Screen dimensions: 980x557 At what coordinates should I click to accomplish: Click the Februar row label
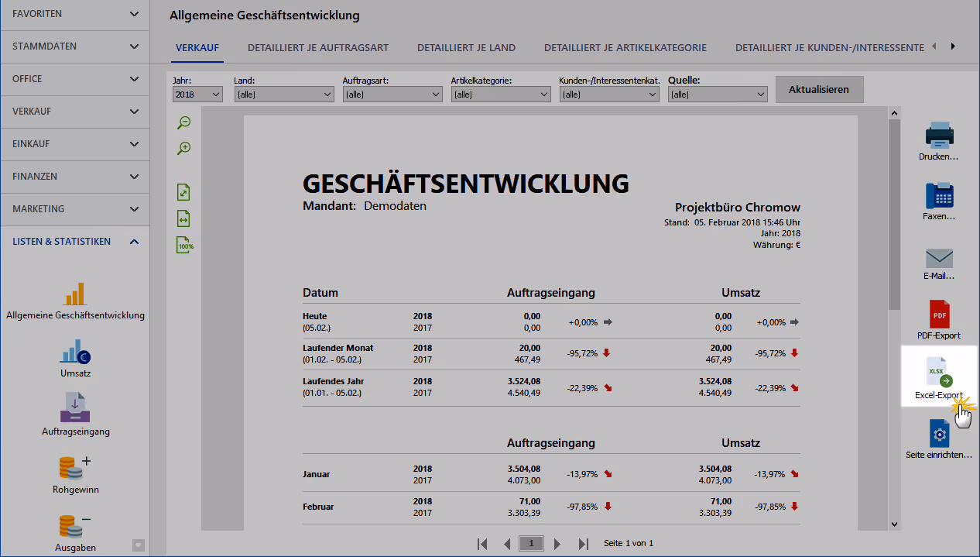tap(318, 507)
